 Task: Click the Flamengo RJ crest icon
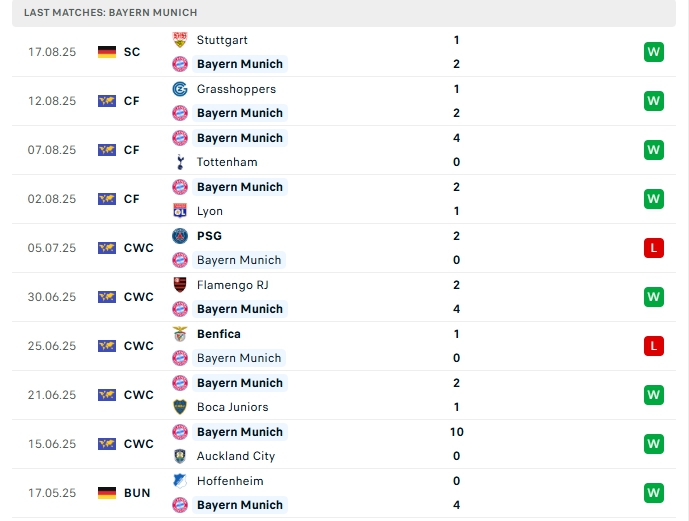pyautogui.click(x=180, y=285)
